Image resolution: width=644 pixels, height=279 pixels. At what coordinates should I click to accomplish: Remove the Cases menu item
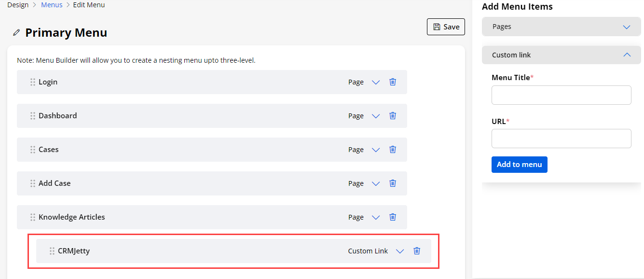(393, 150)
